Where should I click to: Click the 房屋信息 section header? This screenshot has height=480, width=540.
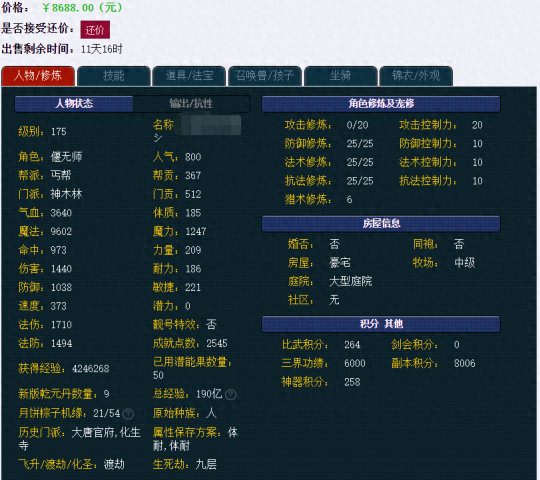point(381,223)
